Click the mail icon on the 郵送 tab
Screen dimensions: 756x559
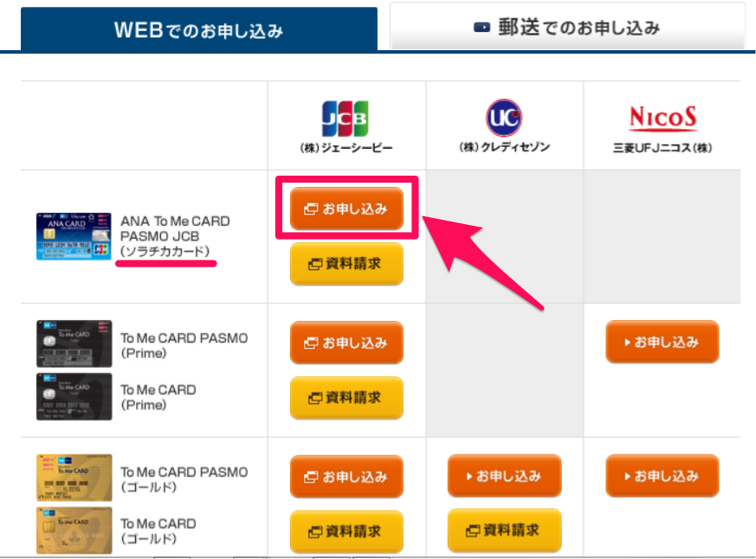click(x=481, y=28)
